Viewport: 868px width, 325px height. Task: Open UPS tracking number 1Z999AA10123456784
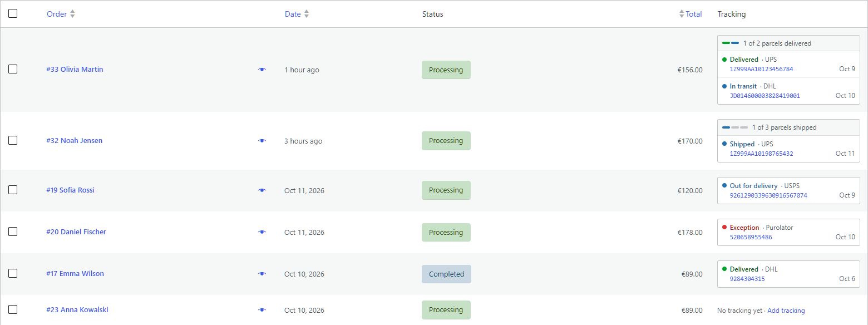click(761, 69)
